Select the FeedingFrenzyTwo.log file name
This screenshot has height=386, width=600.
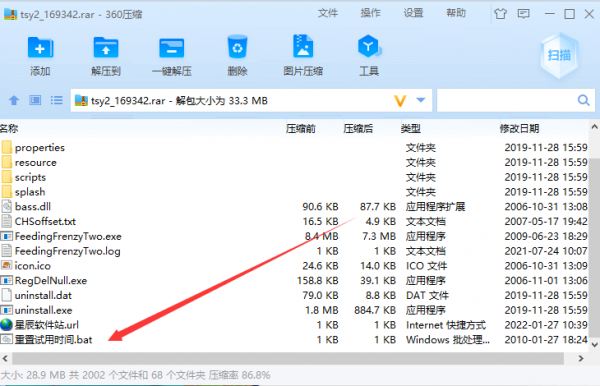67,251
